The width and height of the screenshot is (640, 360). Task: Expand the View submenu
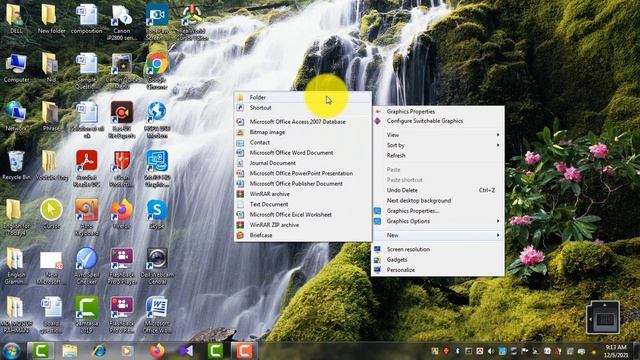438,135
